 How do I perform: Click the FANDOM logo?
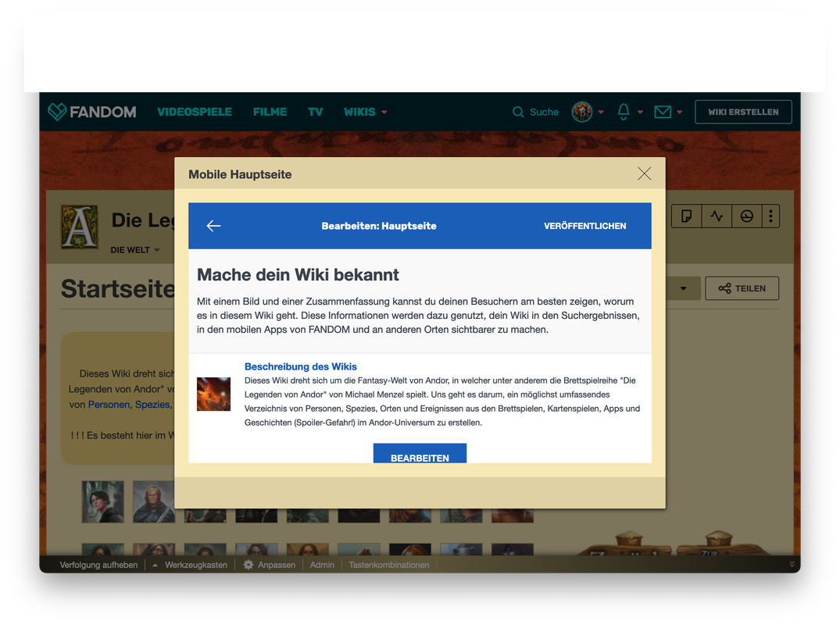(92, 112)
